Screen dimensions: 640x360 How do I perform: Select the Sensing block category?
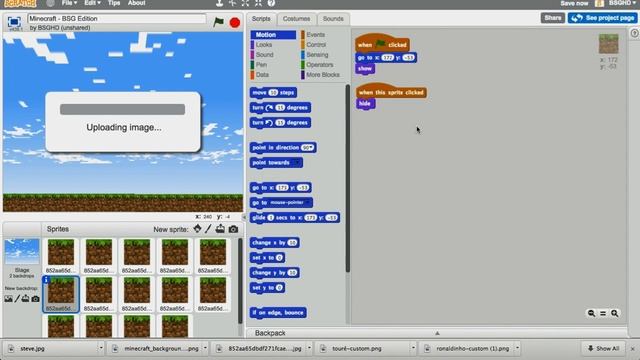[x=317, y=55]
